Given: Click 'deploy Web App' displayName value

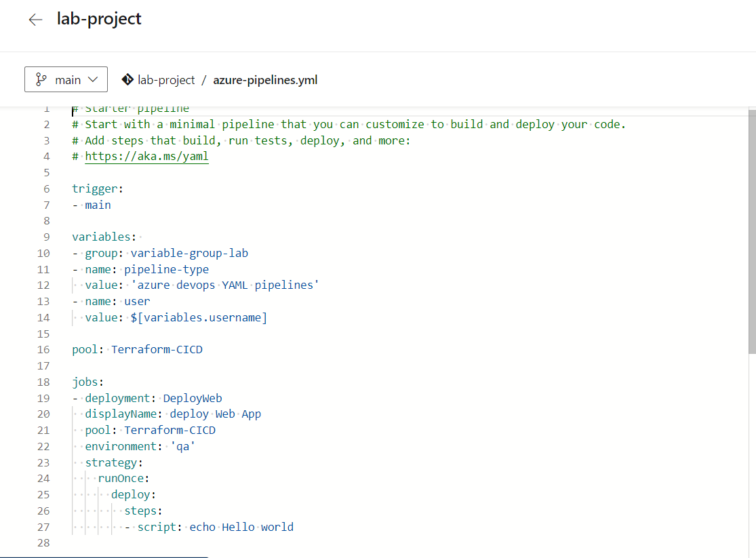Looking at the screenshot, I should tap(215, 414).
